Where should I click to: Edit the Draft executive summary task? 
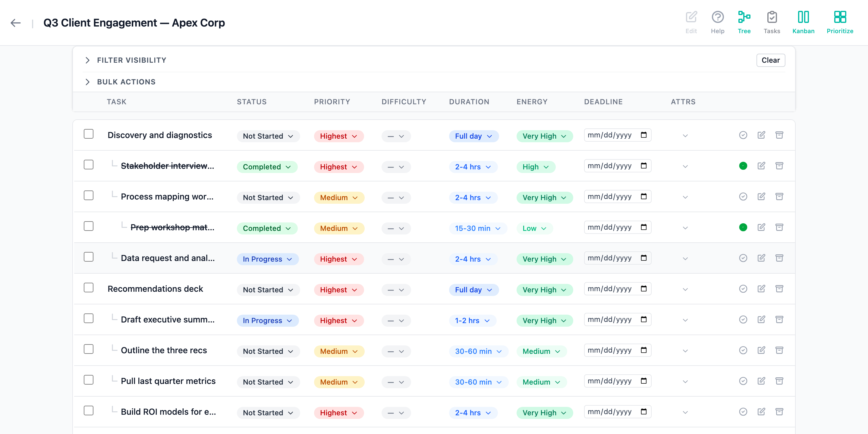coord(761,319)
